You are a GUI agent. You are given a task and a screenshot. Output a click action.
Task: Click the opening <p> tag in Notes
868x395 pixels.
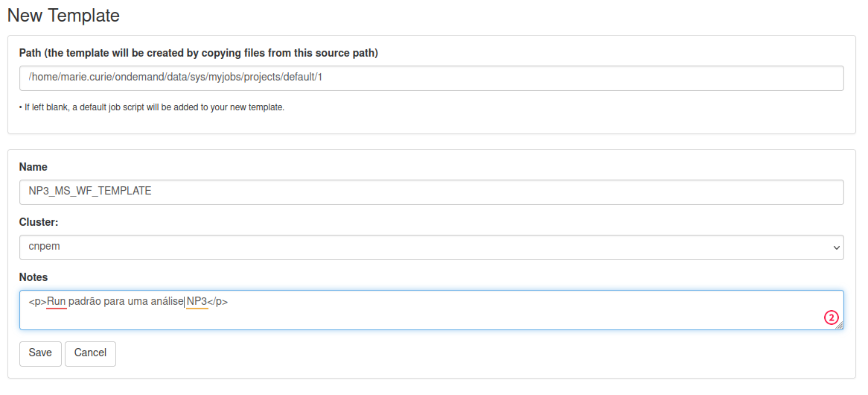click(x=38, y=301)
